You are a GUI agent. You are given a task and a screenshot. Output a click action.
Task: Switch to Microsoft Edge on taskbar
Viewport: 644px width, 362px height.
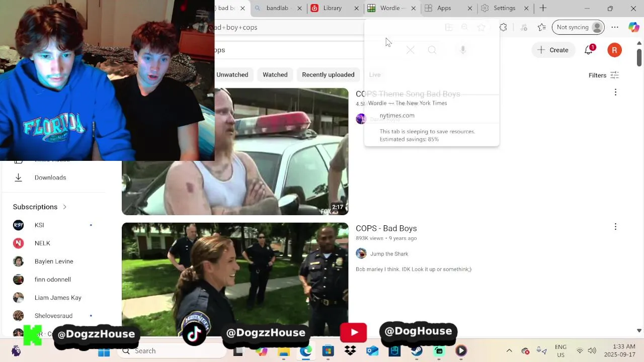click(306, 351)
